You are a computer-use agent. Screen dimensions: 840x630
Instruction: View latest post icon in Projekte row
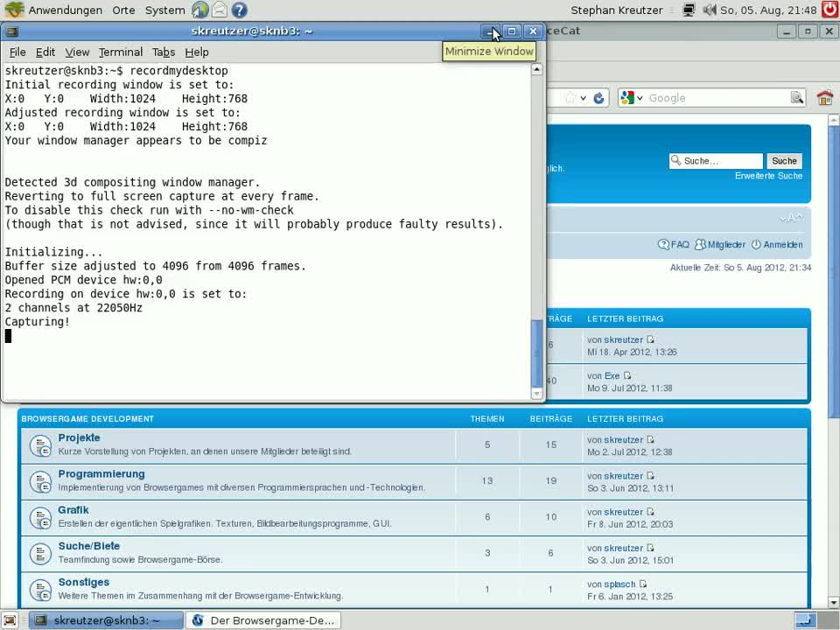650,439
